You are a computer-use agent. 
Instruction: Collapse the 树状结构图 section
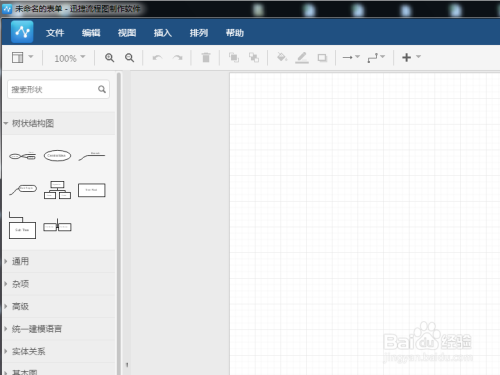coord(59,123)
